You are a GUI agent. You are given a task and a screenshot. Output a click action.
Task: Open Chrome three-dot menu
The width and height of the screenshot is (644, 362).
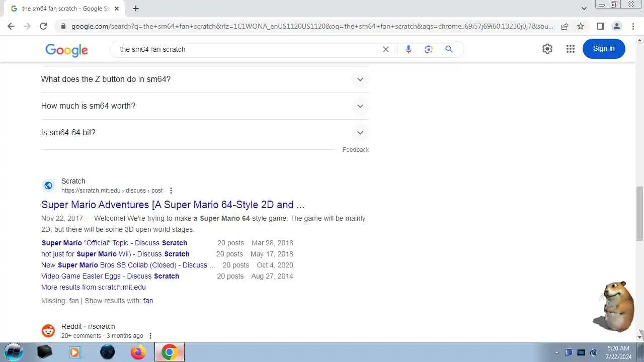(633, 26)
